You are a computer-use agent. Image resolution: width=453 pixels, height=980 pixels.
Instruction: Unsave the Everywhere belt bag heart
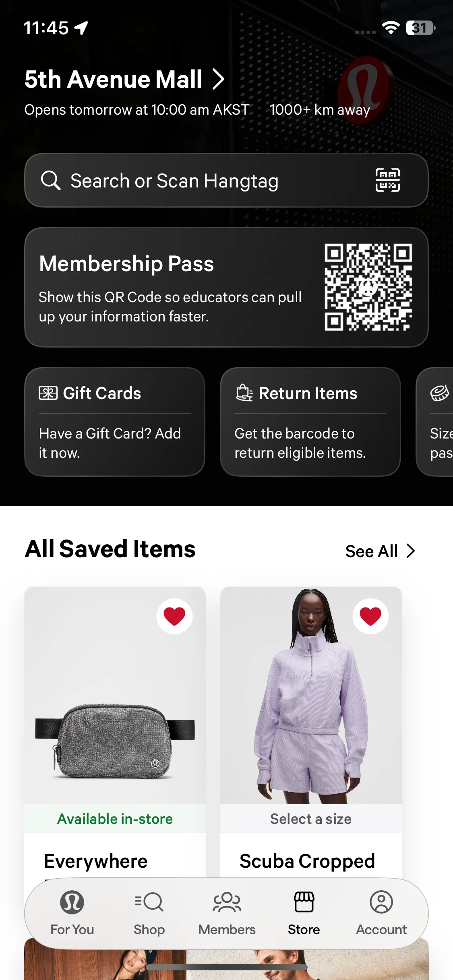[174, 616]
